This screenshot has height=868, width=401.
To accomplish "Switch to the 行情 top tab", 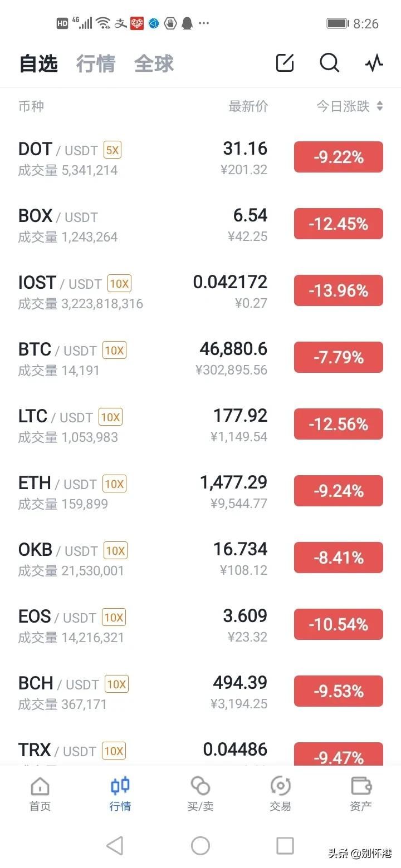I will pos(96,64).
